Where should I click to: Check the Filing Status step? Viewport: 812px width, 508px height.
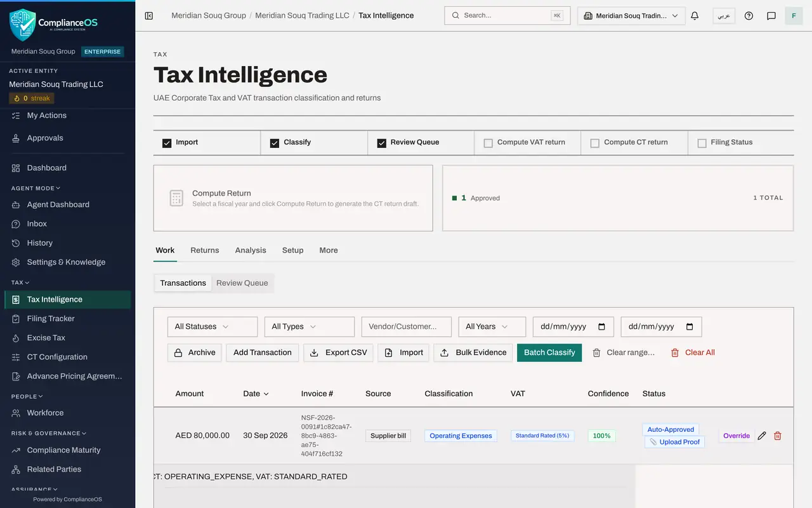pos(702,143)
